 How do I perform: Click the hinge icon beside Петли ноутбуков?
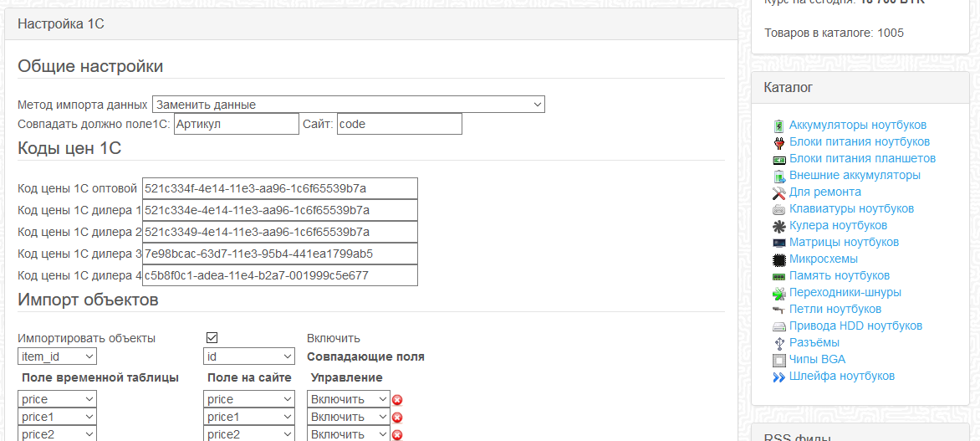click(778, 310)
